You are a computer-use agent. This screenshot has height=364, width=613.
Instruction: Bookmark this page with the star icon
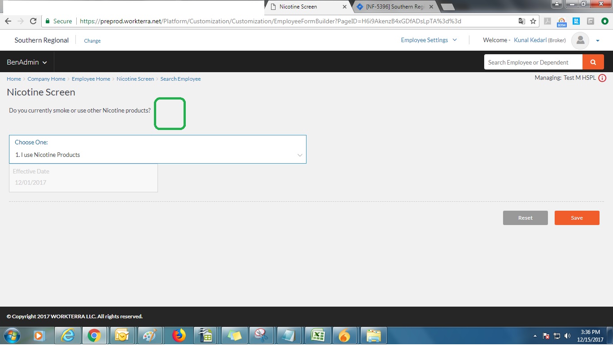pyautogui.click(x=533, y=21)
